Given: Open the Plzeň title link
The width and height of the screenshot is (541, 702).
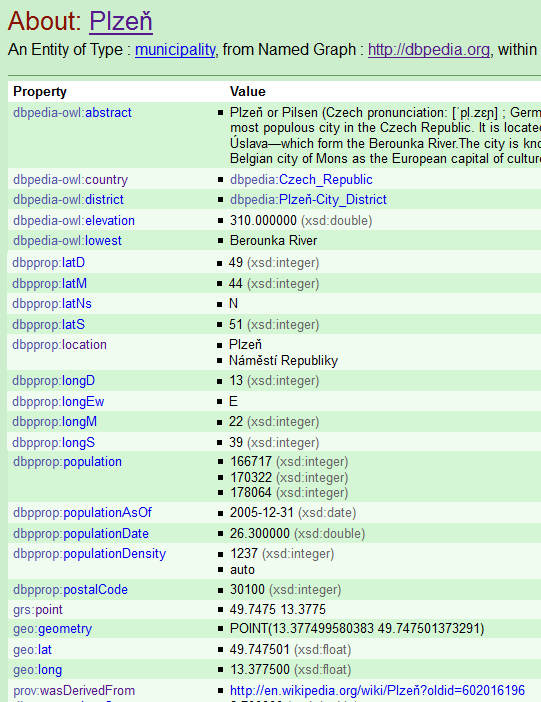Looking at the screenshot, I should pos(121,21).
